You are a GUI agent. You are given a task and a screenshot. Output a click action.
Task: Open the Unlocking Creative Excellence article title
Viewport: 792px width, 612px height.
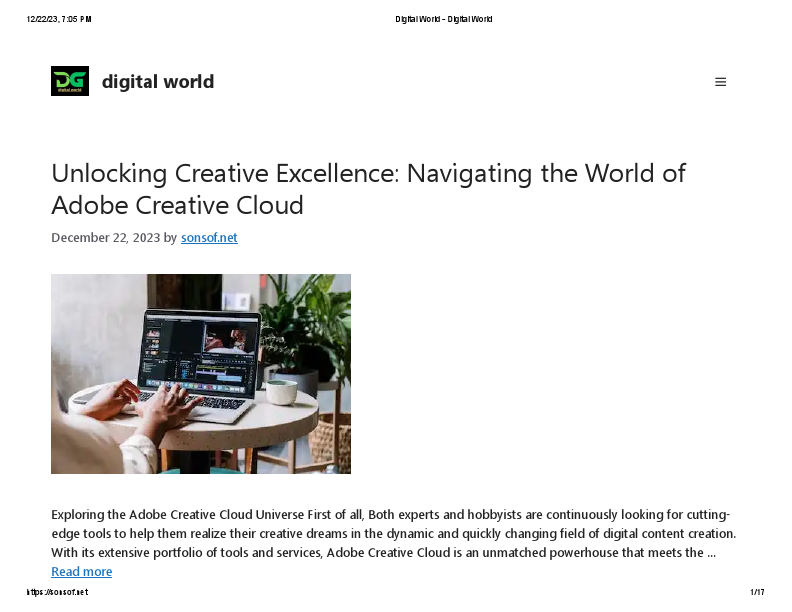click(368, 189)
